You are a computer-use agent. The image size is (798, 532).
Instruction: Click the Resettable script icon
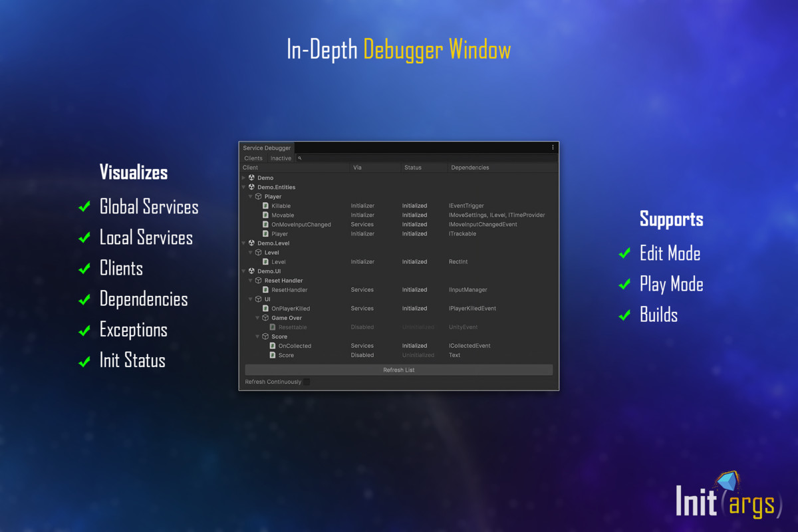pos(273,327)
